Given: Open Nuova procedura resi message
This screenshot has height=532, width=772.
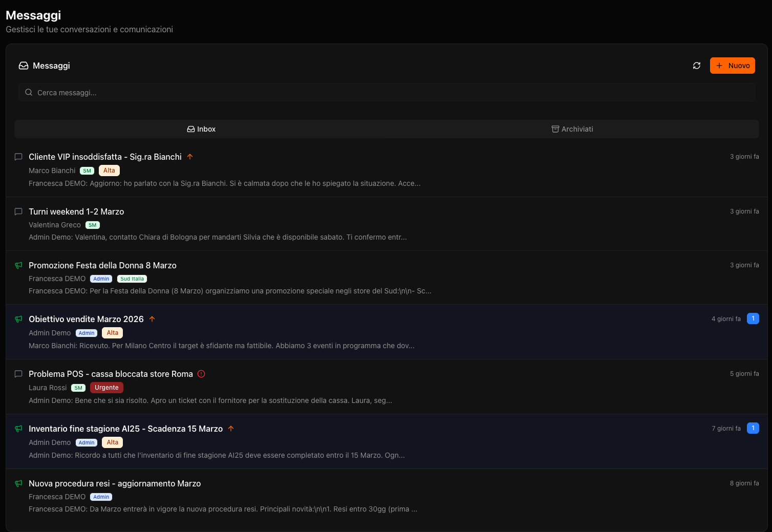Looking at the screenshot, I should point(115,483).
